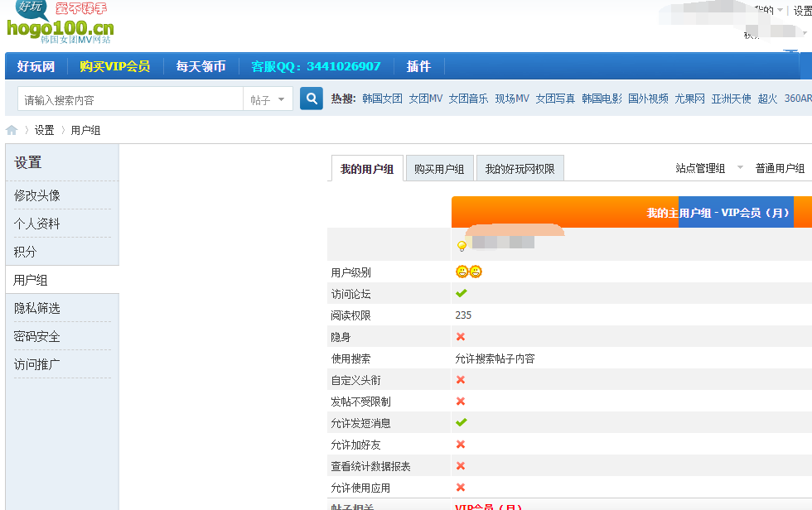Click hot search link 女团写真

pos(555,99)
